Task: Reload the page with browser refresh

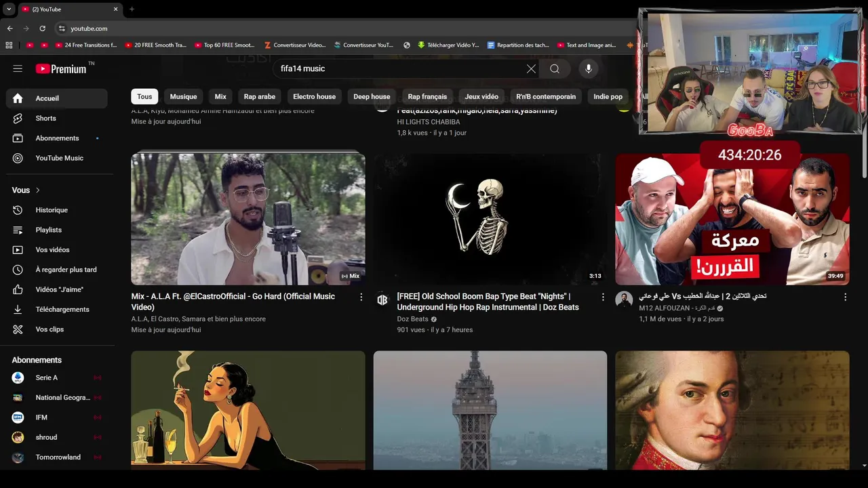Action: pos(42,28)
